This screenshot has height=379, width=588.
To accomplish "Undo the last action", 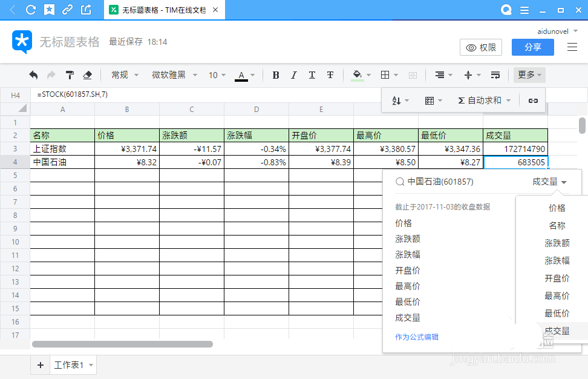I will (33, 75).
